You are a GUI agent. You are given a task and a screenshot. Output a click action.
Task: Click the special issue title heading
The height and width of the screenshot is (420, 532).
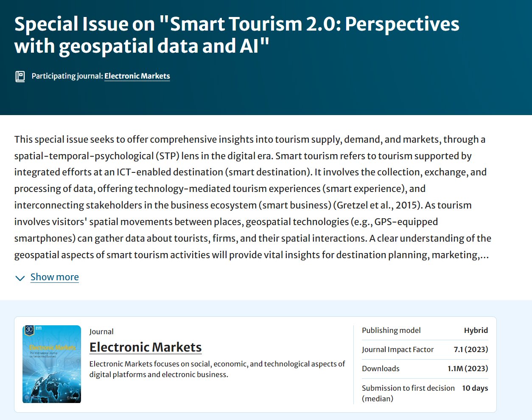pos(237,35)
